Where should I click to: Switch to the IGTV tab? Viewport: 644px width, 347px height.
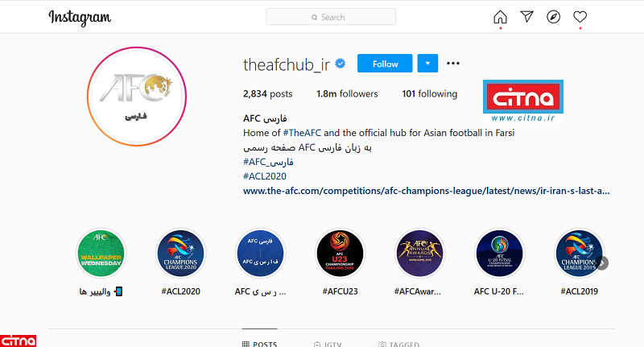tap(328, 344)
